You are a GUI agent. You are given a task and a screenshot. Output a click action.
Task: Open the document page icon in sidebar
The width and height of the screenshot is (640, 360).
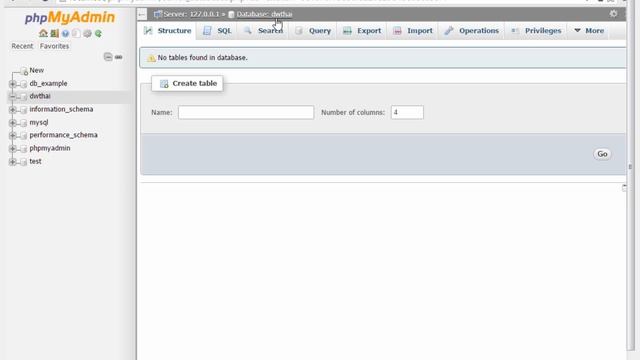pos(76,33)
